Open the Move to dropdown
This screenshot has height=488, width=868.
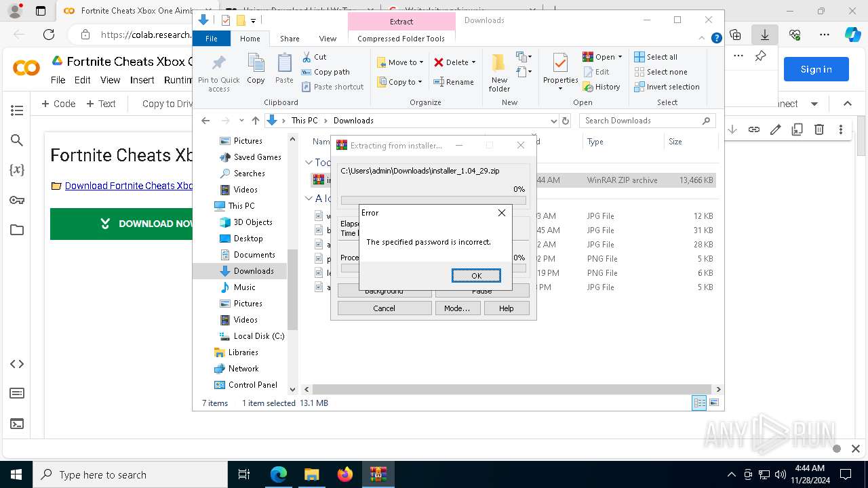pos(400,62)
